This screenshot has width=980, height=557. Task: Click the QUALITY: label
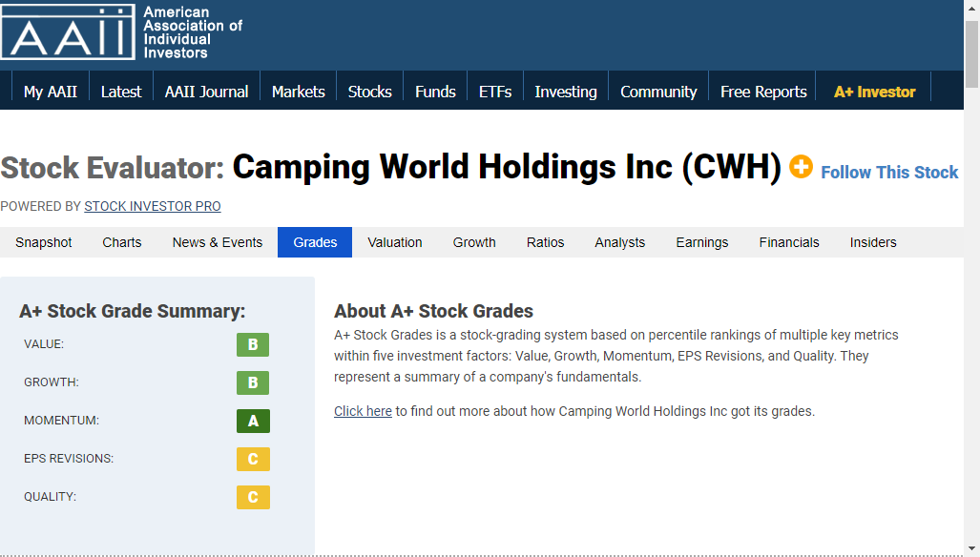click(x=50, y=497)
